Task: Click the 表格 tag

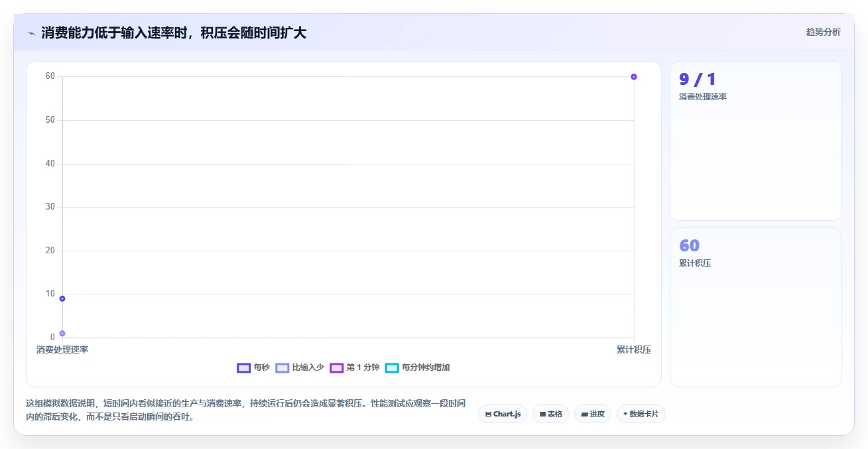Action: tap(551, 414)
